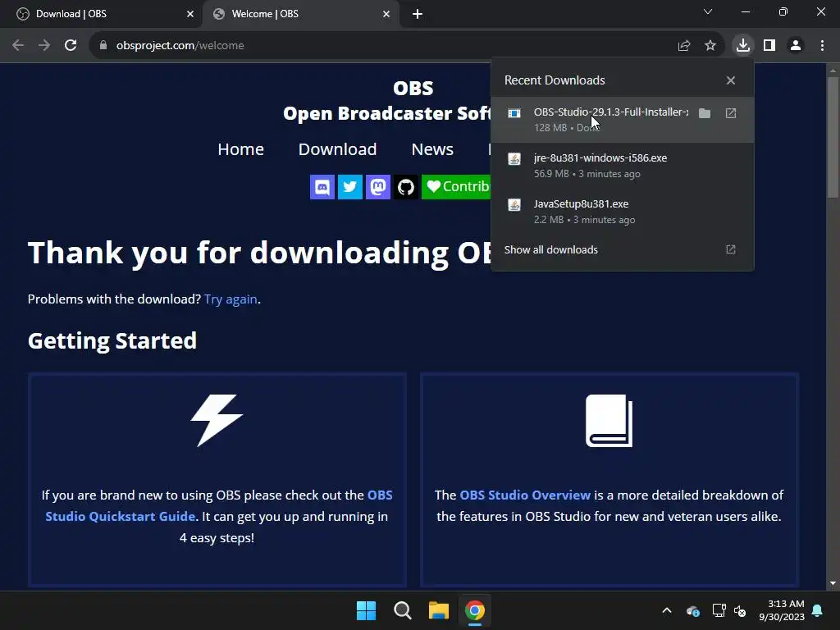Click the Chrome taskbar icon

tap(475, 610)
